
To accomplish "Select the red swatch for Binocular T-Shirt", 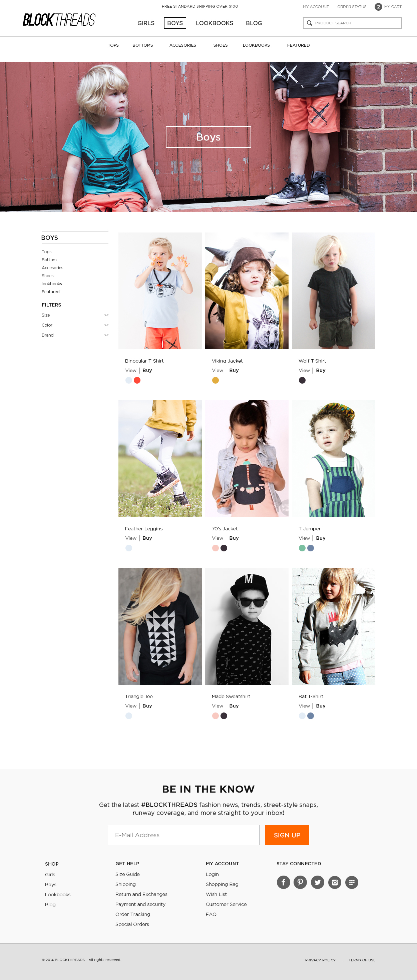I will [137, 380].
